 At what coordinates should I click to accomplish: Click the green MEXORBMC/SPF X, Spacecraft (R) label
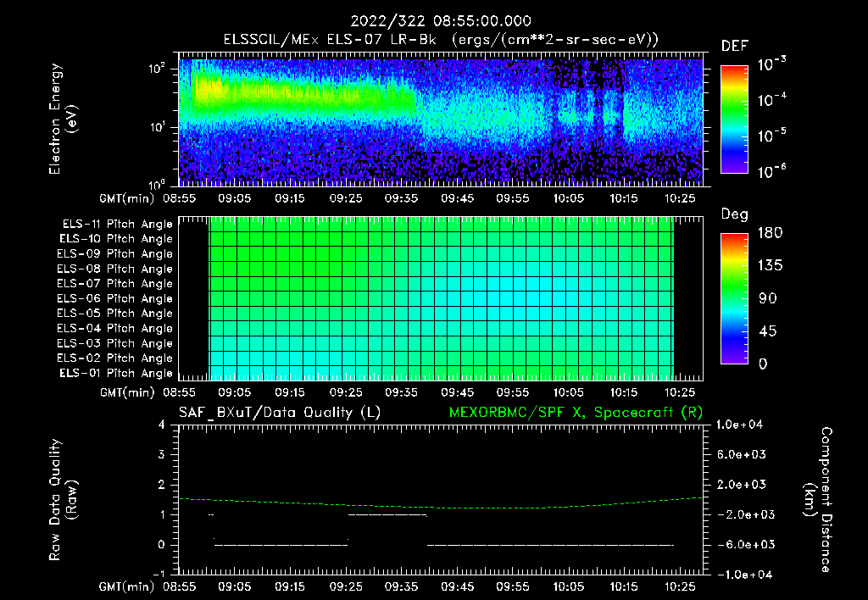tap(576, 413)
